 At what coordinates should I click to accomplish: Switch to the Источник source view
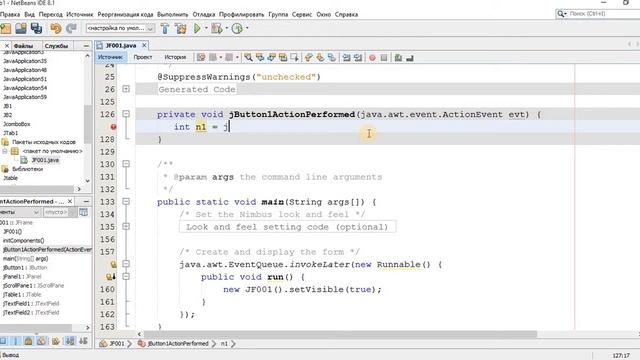[x=110, y=57]
